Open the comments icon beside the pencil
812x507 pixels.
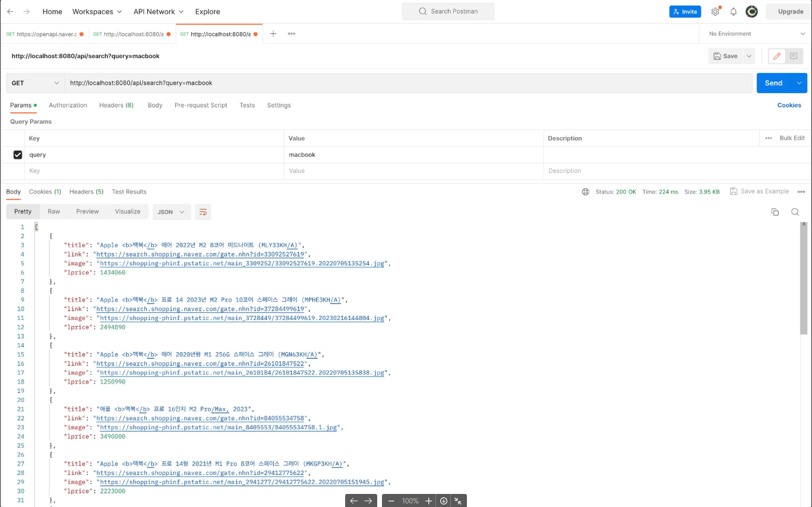point(794,56)
